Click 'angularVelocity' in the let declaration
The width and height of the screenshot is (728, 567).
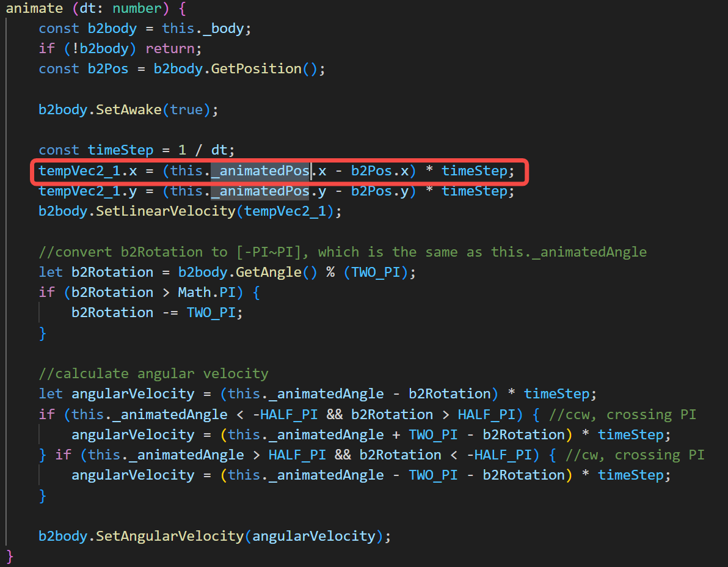point(133,394)
